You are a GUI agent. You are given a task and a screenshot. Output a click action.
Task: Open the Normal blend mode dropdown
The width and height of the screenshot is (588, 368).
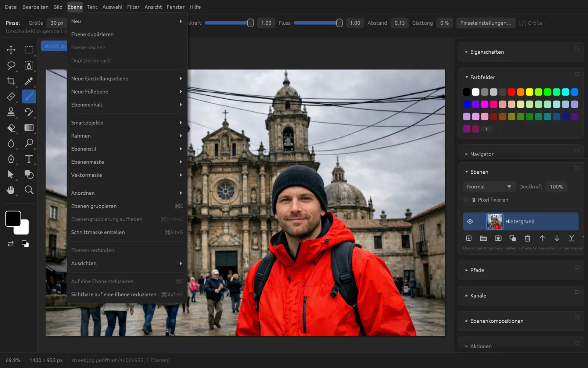[489, 187]
